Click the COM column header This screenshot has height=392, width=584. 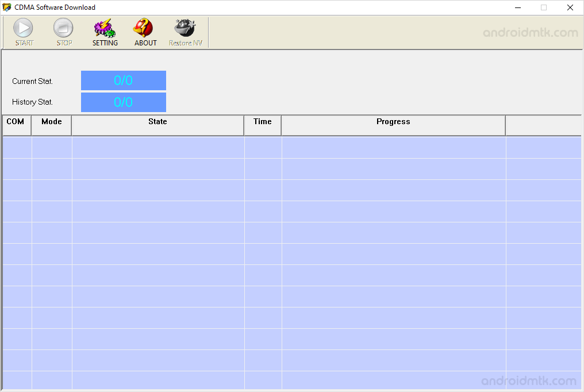(x=16, y=125)
